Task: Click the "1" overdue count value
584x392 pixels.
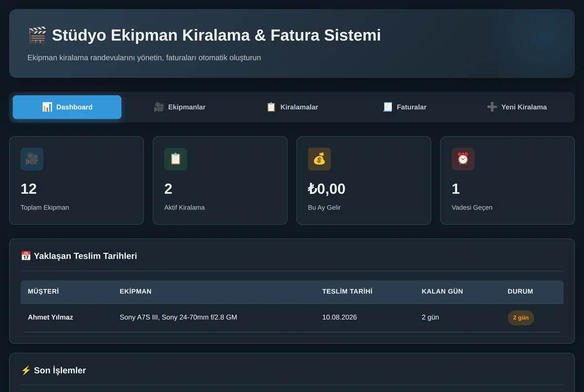Action: pos(456,189)
